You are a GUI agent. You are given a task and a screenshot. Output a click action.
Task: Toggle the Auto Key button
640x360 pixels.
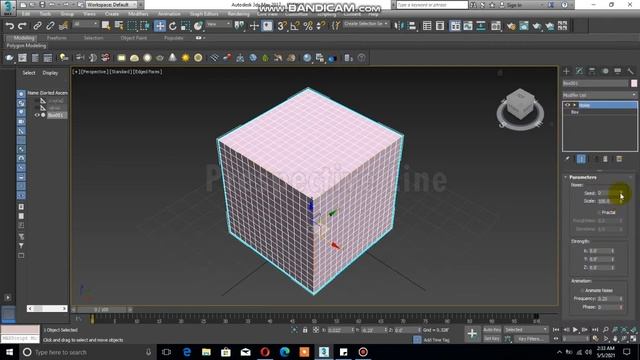pyautogui.click(x=492, y=330)
